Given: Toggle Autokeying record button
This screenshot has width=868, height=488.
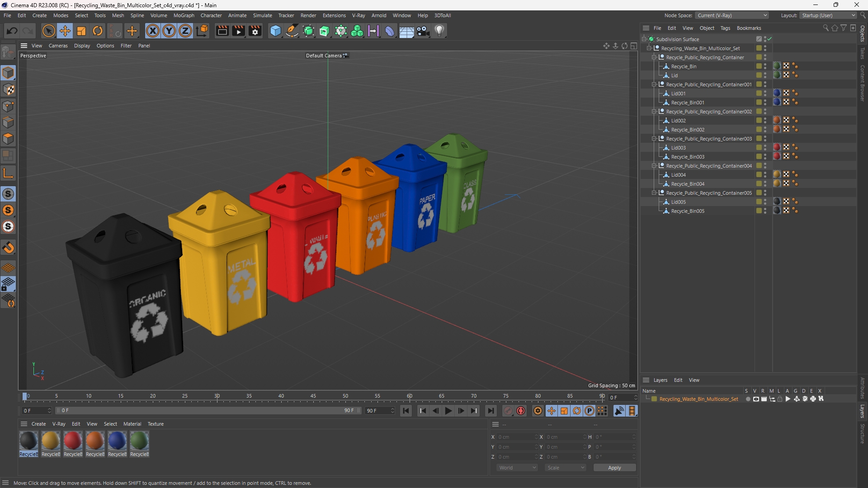Looking at the screenshot, I should pyautogui.click(x=521, y=411).
